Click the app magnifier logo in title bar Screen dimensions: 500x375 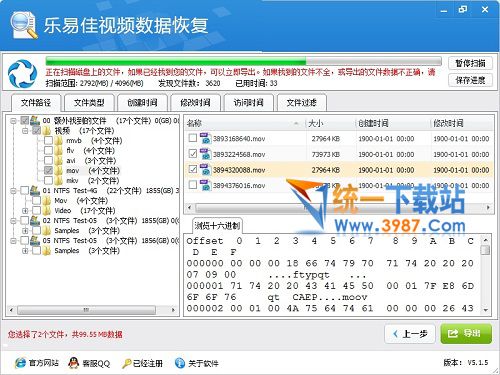click(x=23, y=25)
